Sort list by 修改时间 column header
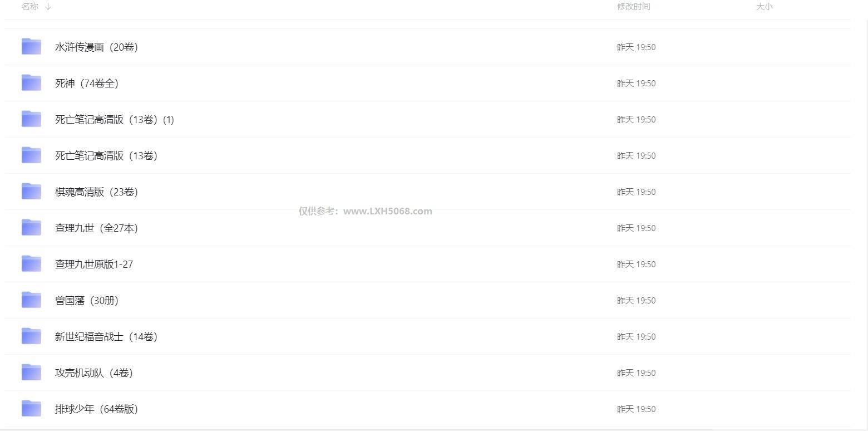The image size is (868, 431). coord(633,7)
